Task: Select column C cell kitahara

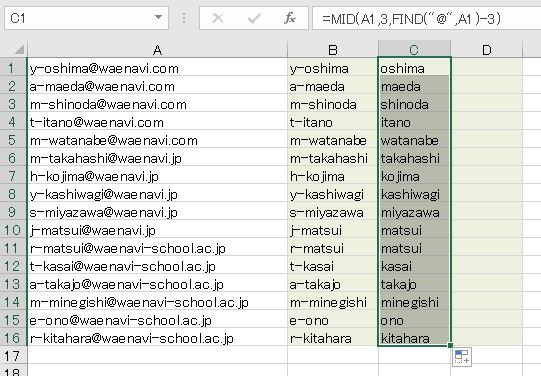Action: (x=414, y=338)
